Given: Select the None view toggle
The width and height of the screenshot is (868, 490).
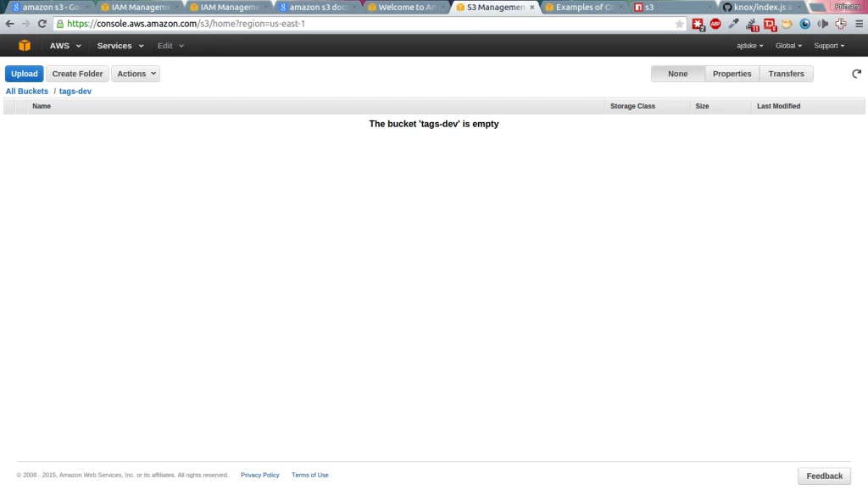Looking at the screenshot, I should [x=677, y=74].
